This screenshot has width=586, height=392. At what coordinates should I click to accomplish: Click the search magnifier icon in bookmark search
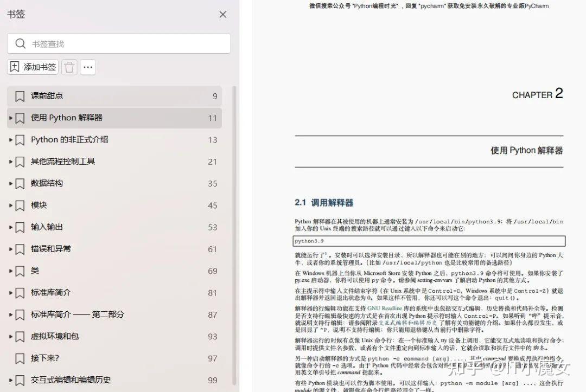coord(20,43)
